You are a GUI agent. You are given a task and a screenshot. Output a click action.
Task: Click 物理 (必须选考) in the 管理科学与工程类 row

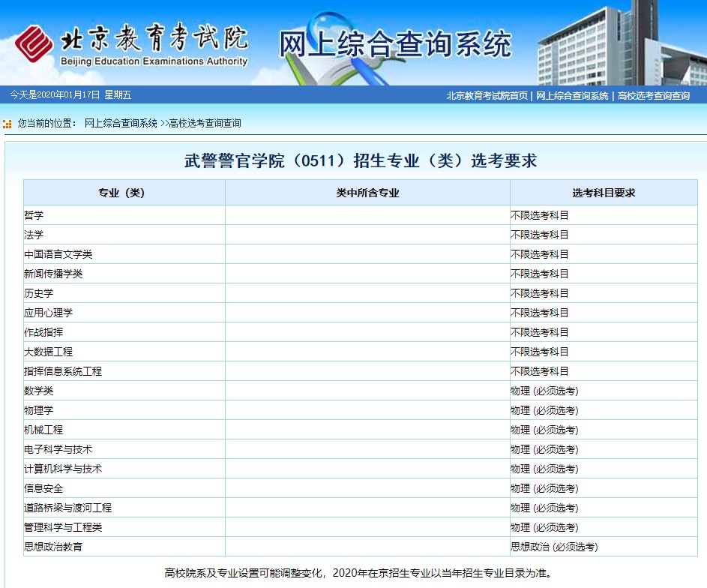pyautogui.click(x=544, y=527)
